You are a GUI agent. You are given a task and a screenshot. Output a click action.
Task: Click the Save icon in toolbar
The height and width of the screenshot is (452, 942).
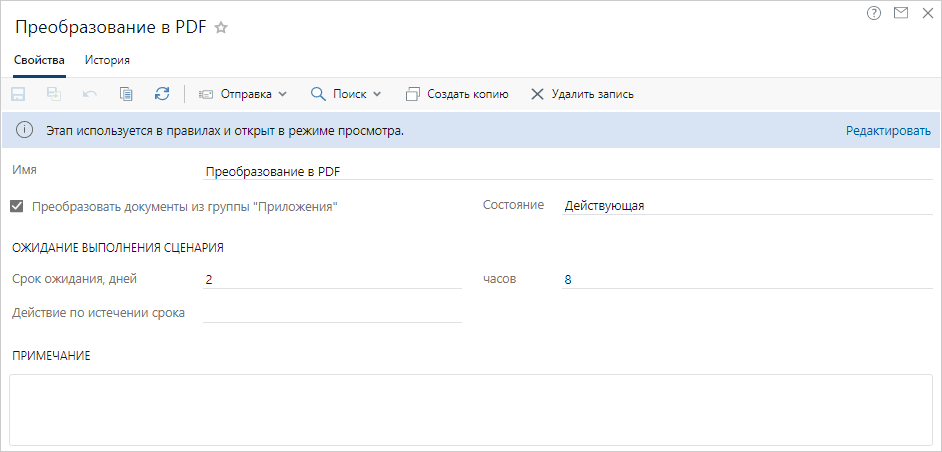pyautogui.click(x=18, y=94)
